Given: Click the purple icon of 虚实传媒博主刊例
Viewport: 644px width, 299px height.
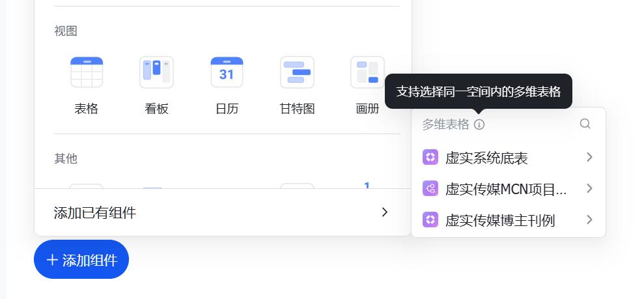Looking at the screenshot, I should click(430, 220).
